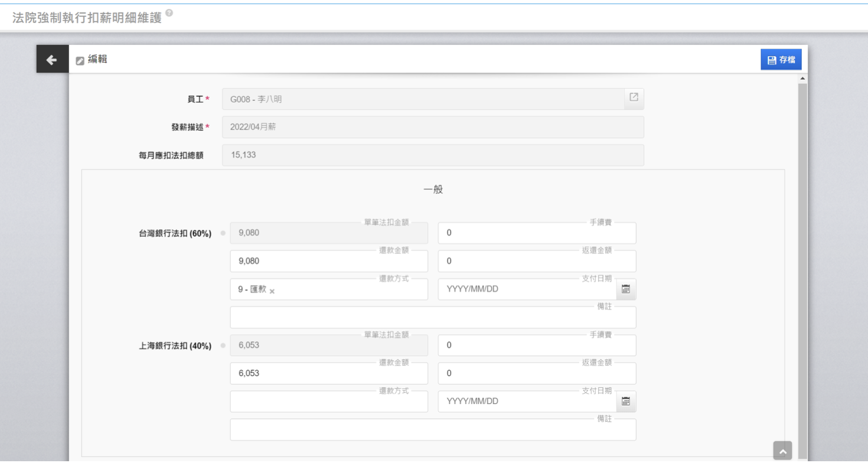
Task: Click info dot beside 台灣銀行法扣 (60%)
Action: (x=223, y=233)
